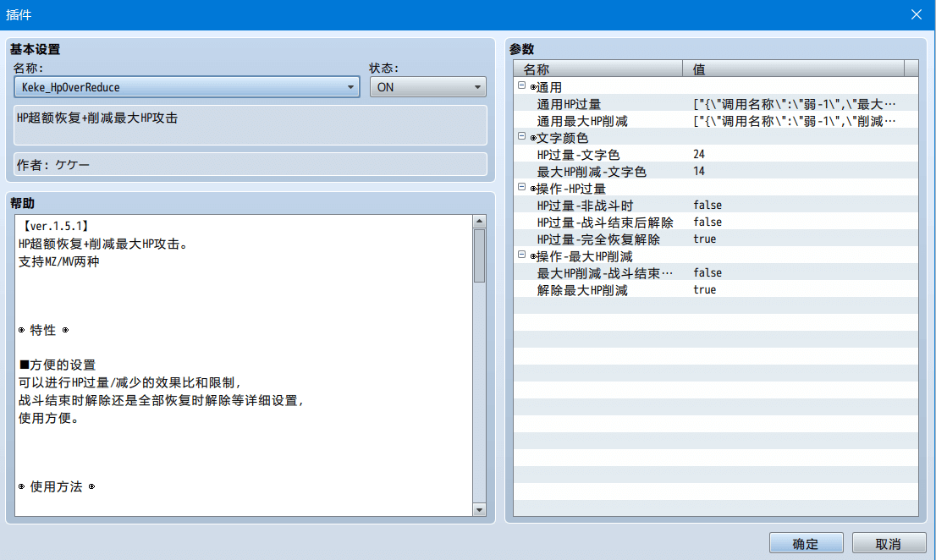Viewport: 936px width, 560px height.
Task: Click the 【ver.1.5.1】 line in help
Action: click(x=55, y=226)
